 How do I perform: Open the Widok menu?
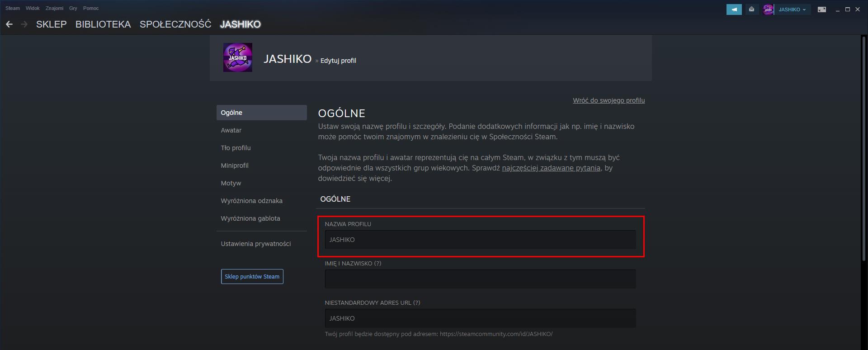33,8
